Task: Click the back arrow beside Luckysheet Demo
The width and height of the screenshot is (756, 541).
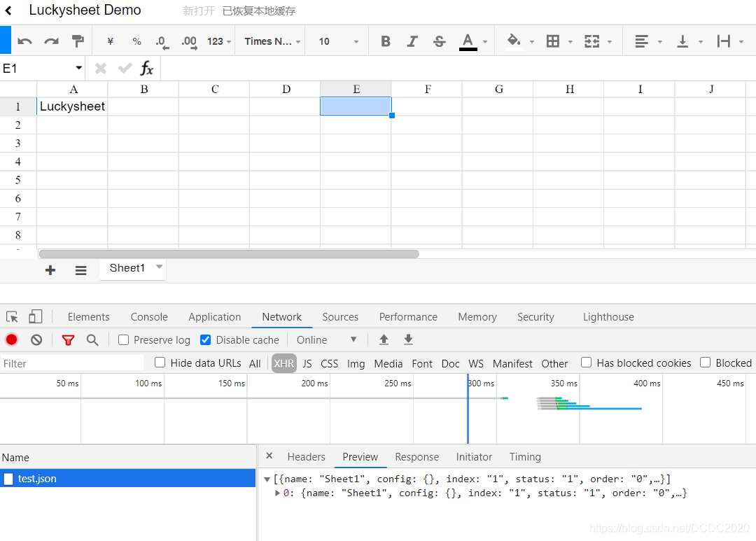Action: point(8,10)
